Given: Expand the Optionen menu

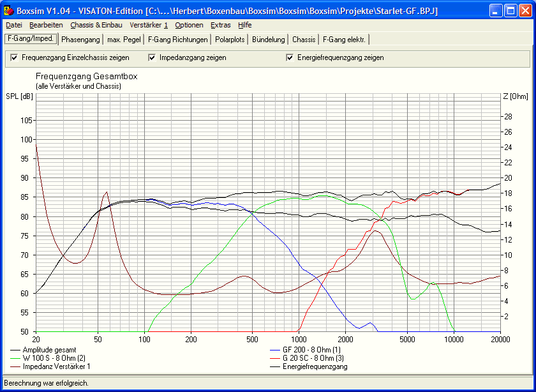Looking at the screenshot, I should [189, 25].
